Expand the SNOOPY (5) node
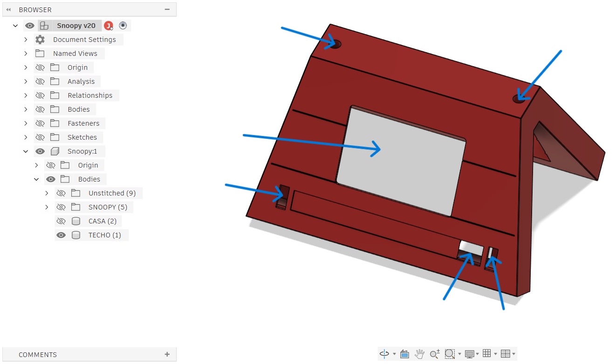 pos(47,207)
